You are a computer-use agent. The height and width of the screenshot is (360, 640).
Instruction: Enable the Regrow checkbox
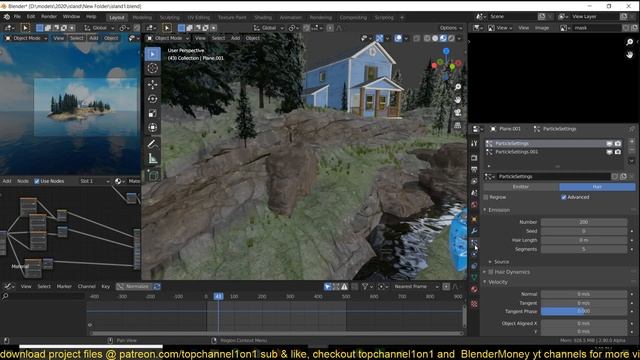[x=486, y=197]
